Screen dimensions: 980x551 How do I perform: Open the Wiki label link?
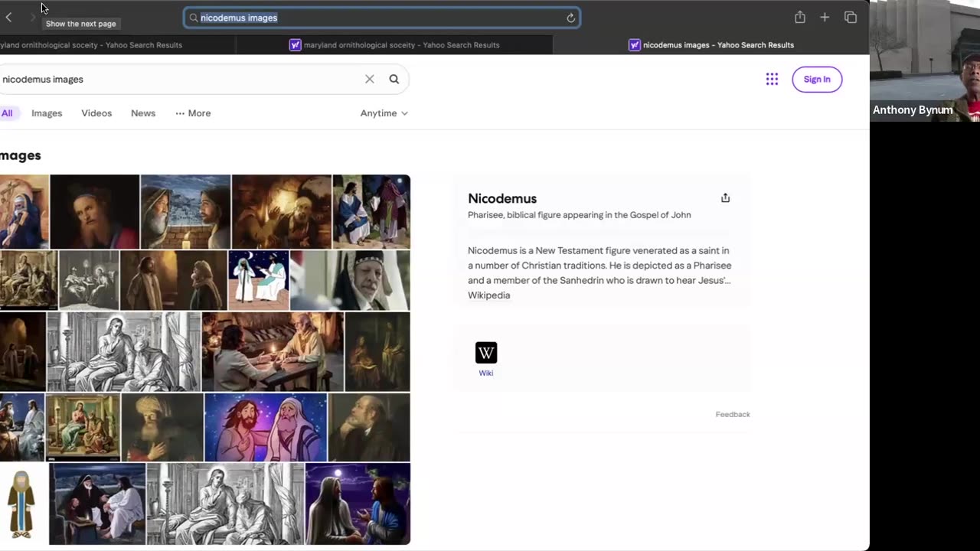tap(486, 373)
